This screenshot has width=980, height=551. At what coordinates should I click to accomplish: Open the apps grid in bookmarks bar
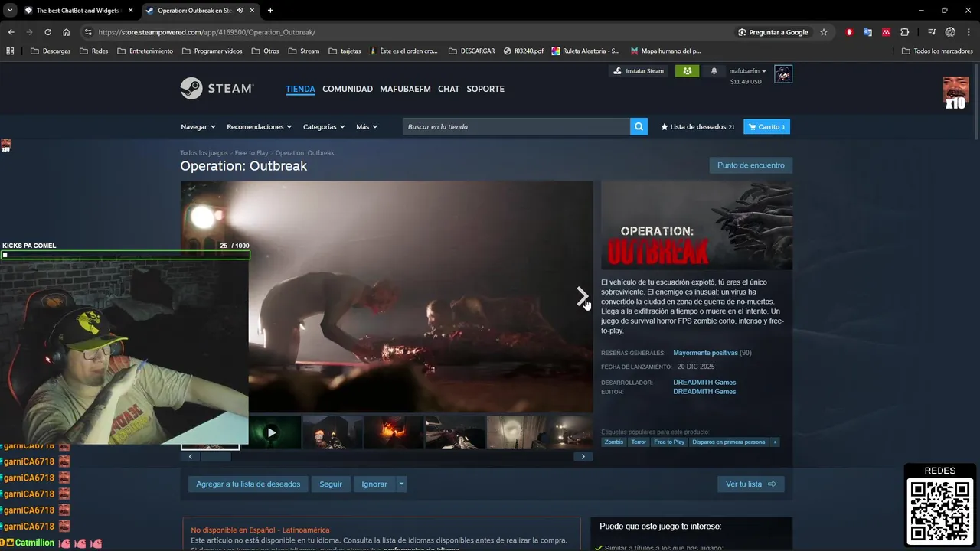(x=10, y=51)
